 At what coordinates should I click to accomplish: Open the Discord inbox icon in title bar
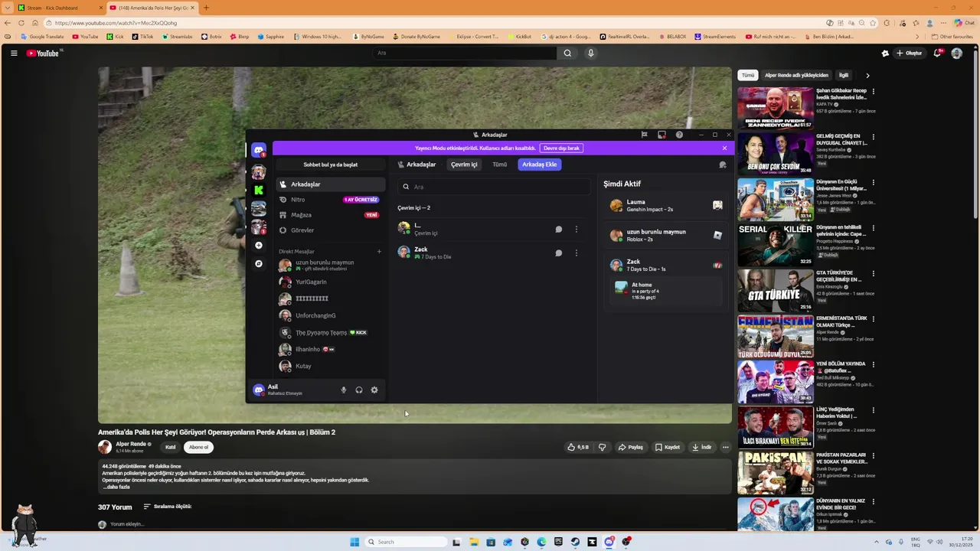tap(662, 135)
